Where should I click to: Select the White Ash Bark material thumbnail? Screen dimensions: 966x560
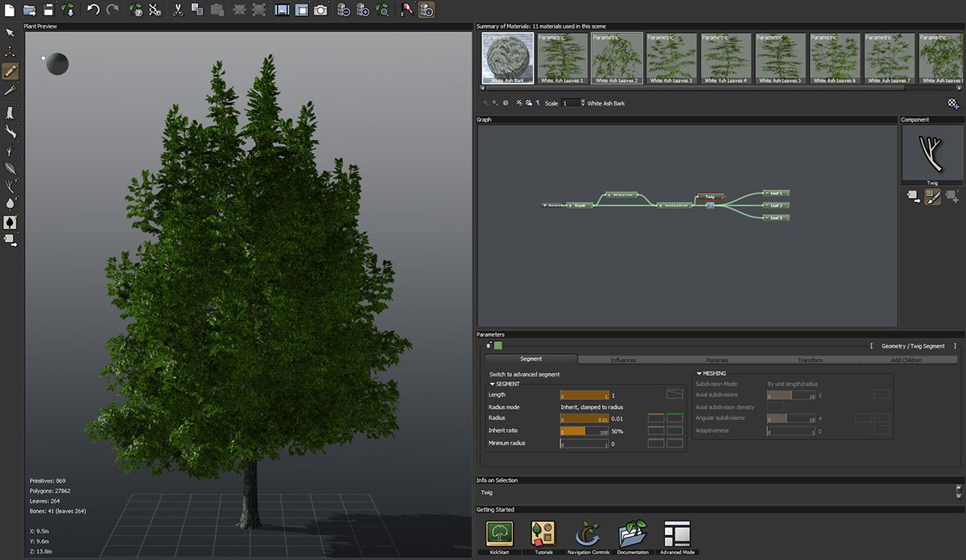point(508,58)
